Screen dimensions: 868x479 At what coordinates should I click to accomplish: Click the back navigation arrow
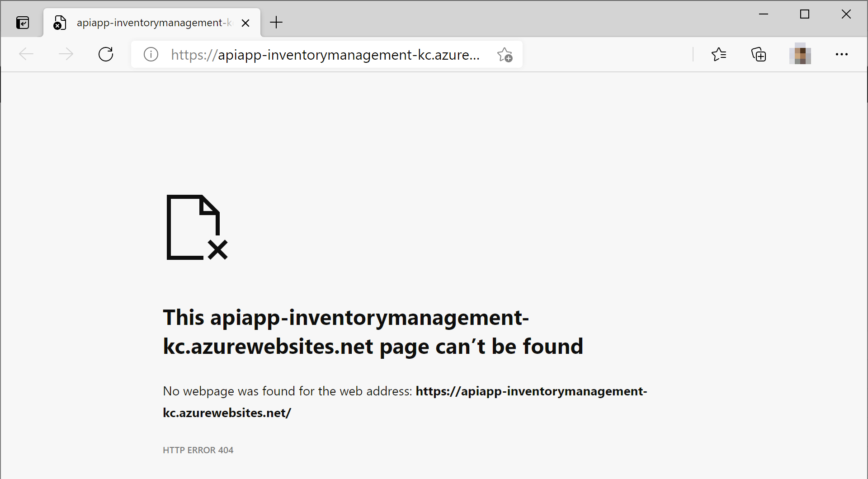pos(26,54)
